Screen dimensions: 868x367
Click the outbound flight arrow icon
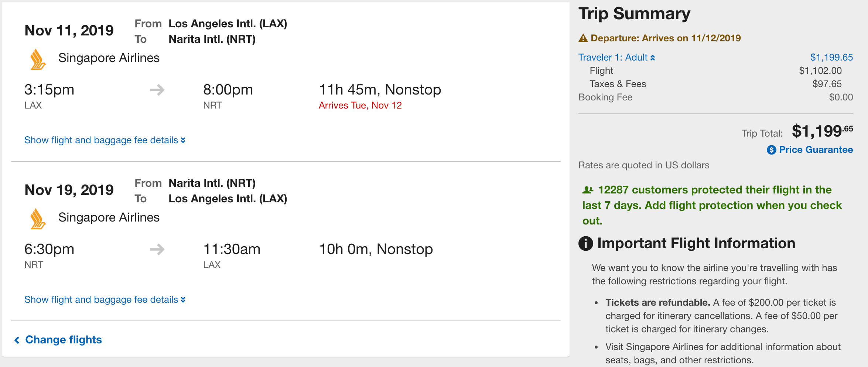pyautogui.click(x=157, y=90)
